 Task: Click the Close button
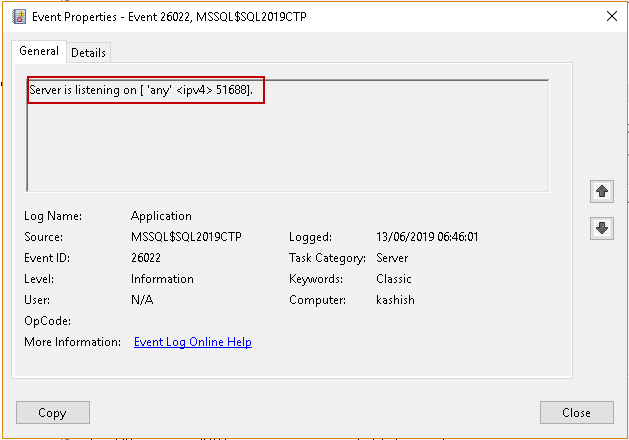click(x=576, y=412)
